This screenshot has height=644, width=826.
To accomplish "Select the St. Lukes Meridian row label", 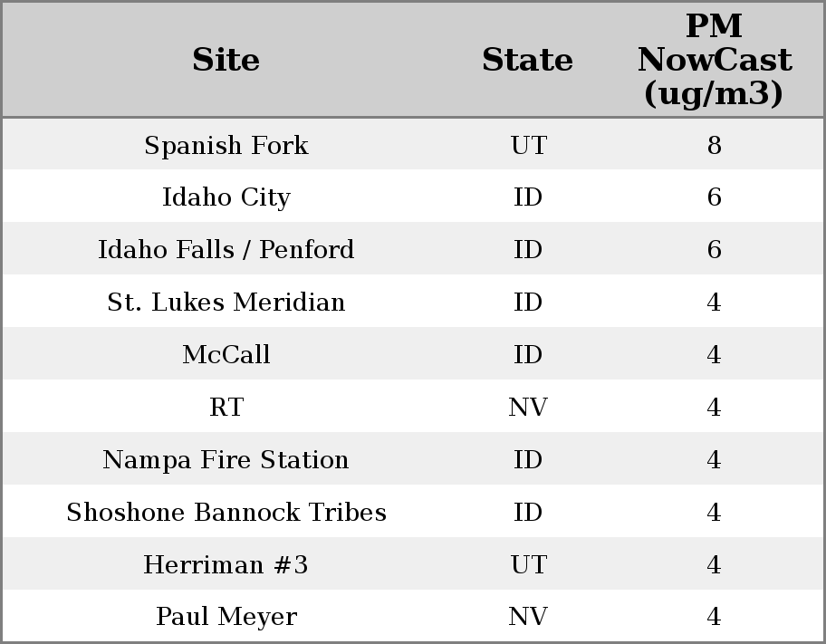I will click(226, 303).
